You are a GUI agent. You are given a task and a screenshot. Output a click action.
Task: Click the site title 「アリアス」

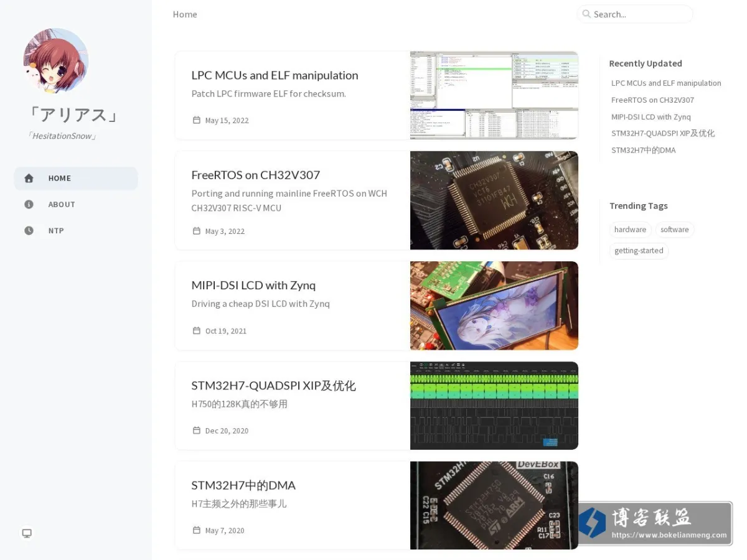pos(73,115)
